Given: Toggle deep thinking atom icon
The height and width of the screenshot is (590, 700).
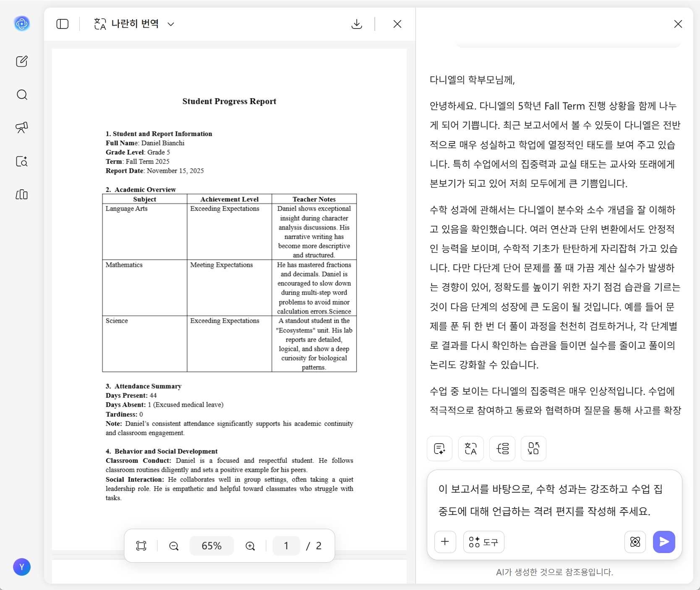Looking at the screenshot, I should click(635, 542).
